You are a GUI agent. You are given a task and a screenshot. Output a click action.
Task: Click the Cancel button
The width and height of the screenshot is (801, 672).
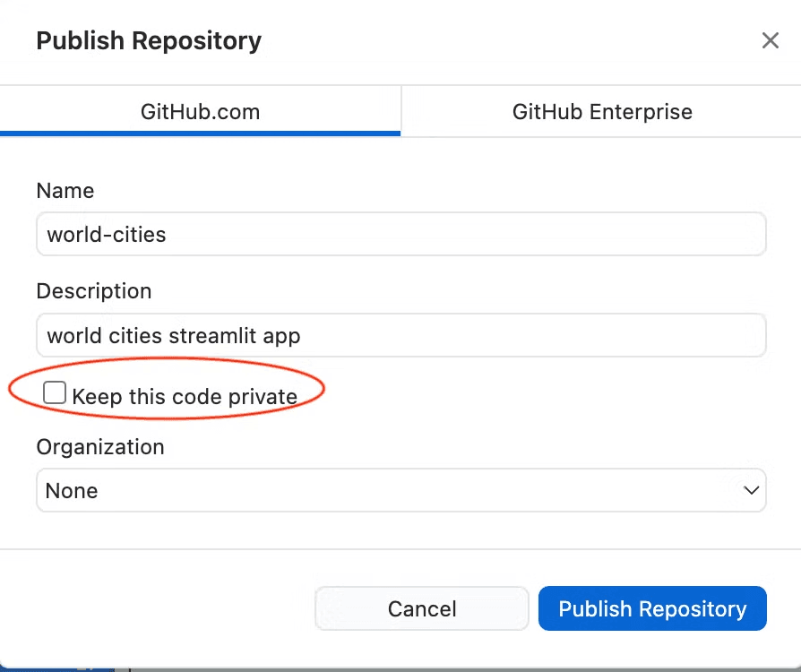pos(421,608)
